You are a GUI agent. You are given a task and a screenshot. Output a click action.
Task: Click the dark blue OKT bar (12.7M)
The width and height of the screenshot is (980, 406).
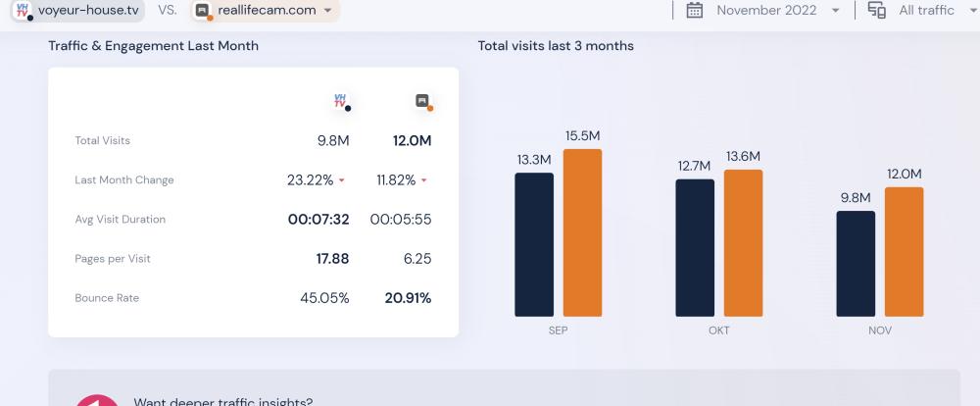click(x=695, y=248)
